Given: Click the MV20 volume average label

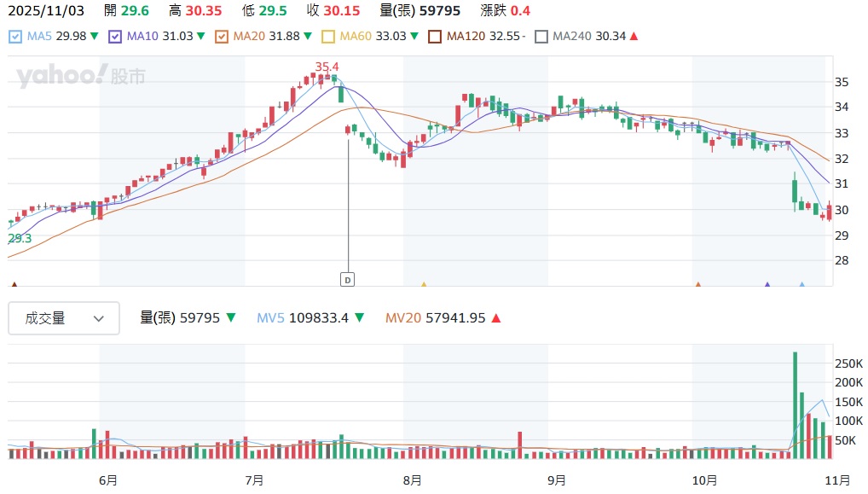Looking at the screenshot, I should tap(405, 318).
